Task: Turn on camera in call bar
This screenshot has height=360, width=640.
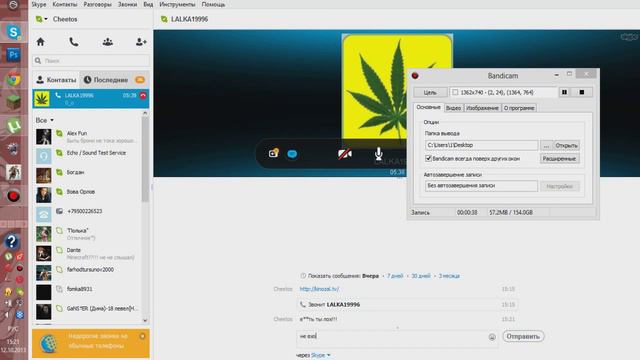Action: pyautogui.click(x=344, y=154)
